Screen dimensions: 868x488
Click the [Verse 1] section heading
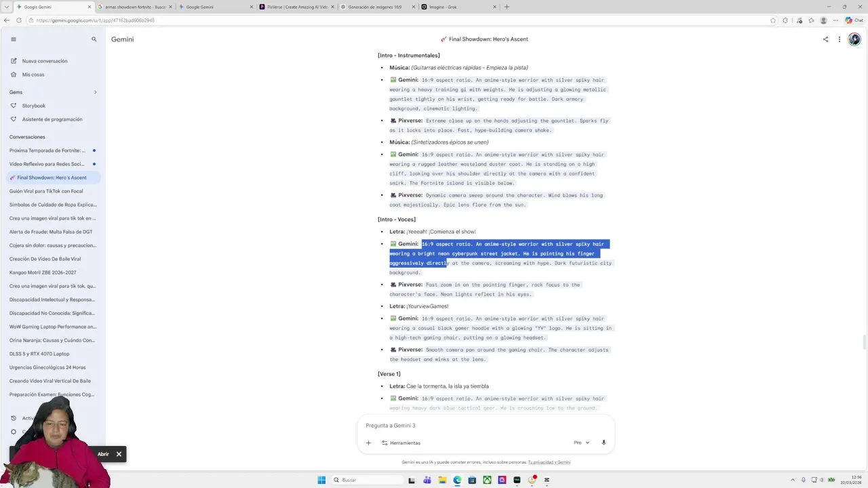pos(389,374)
